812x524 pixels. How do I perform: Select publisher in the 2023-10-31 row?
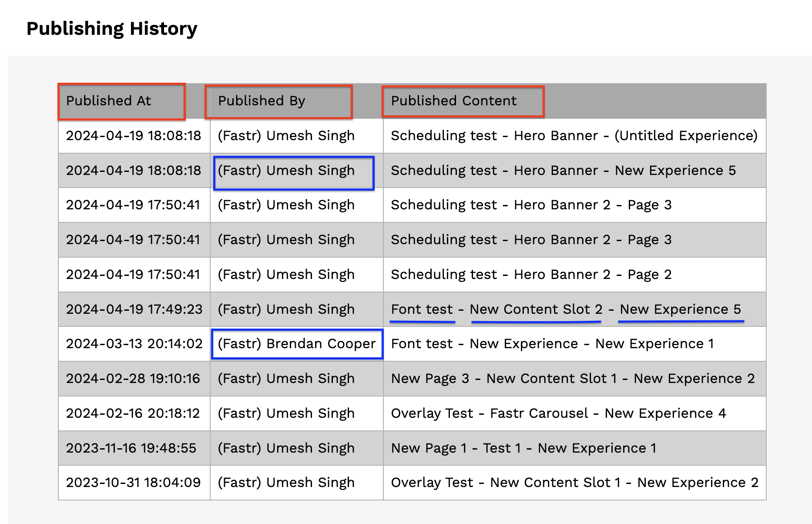[286, 482]
